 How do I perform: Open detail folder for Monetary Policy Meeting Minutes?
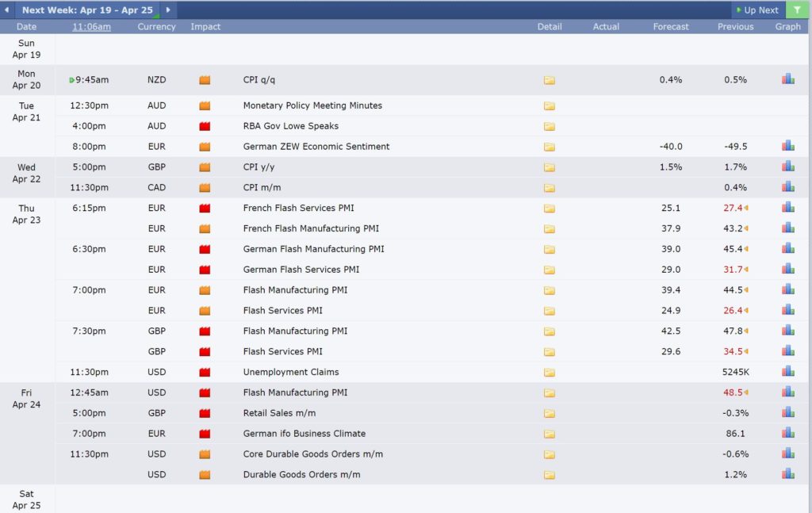(550, 105)
